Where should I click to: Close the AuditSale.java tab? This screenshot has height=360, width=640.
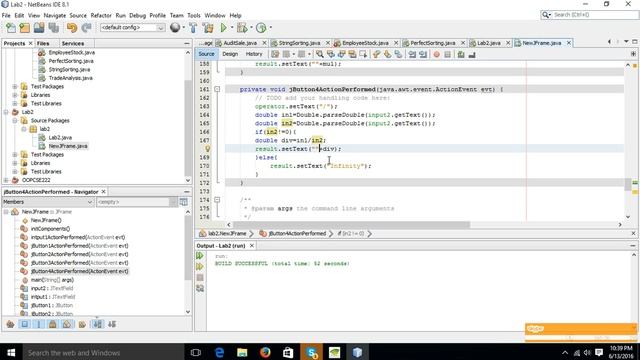pos(264,43)
